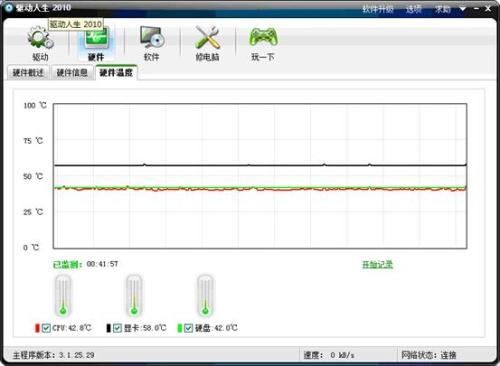Switch to the 硬件概述 tab
This screenshot has height=366, width=500.
tap(28, 73)
